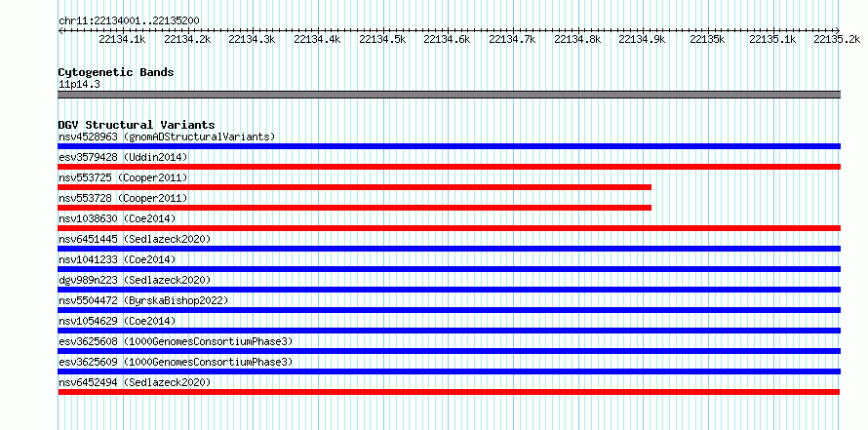Viewport: 868px width, 430px height.
Task: Select the red nsv553728 Cooper2011 bar
Action: 354,208
